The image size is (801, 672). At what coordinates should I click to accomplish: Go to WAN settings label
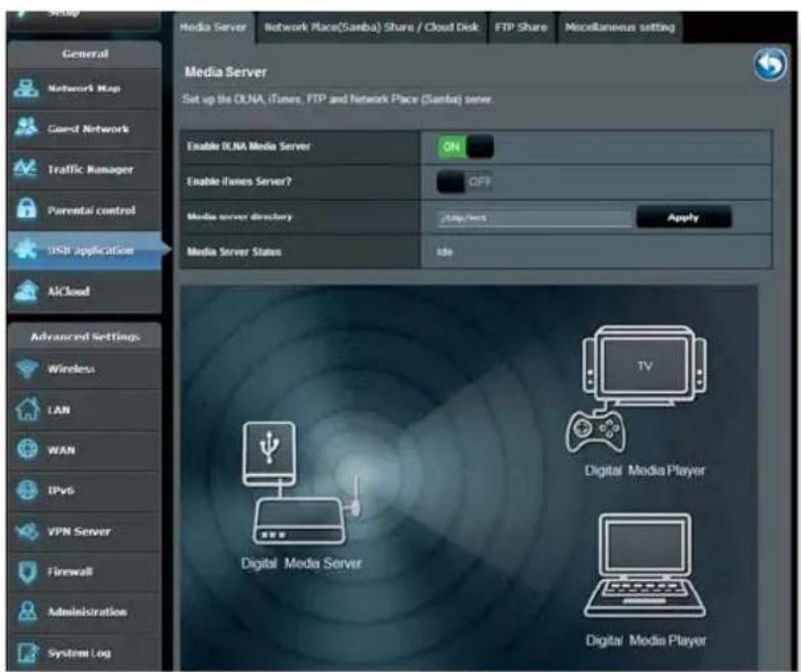61,450
